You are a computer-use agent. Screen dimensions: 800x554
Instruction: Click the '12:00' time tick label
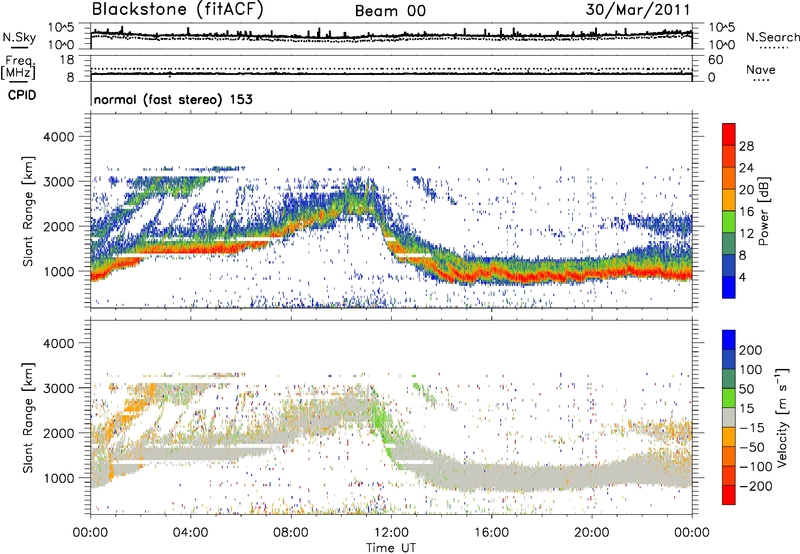click(391, 533)
